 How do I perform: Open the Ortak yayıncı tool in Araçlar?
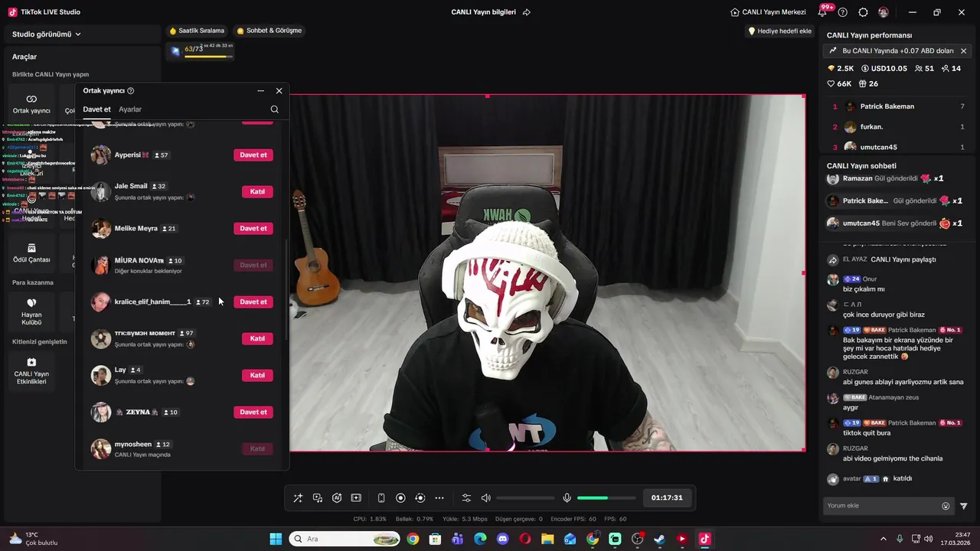click(31, 104)
